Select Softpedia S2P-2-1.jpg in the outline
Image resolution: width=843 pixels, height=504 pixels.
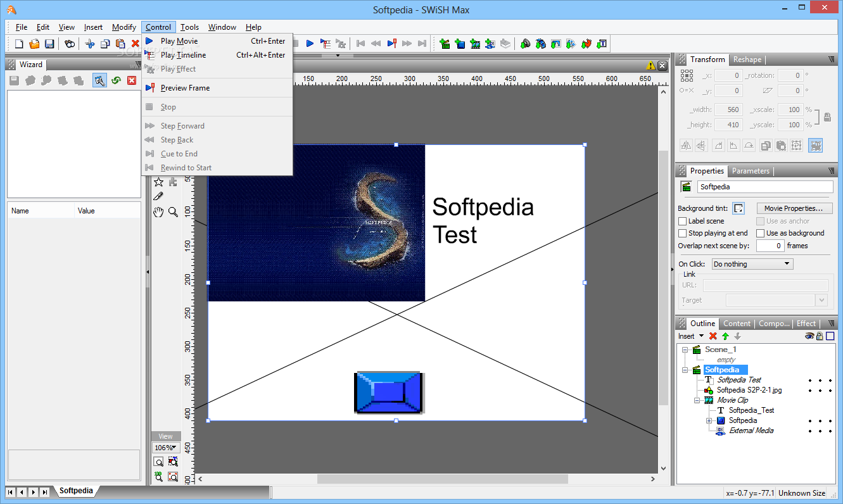coord(749,390)
